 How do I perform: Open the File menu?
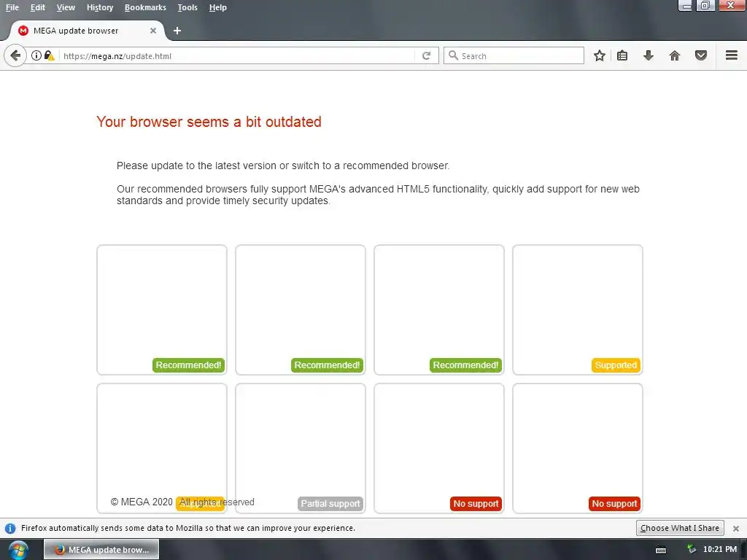point(12,7)
